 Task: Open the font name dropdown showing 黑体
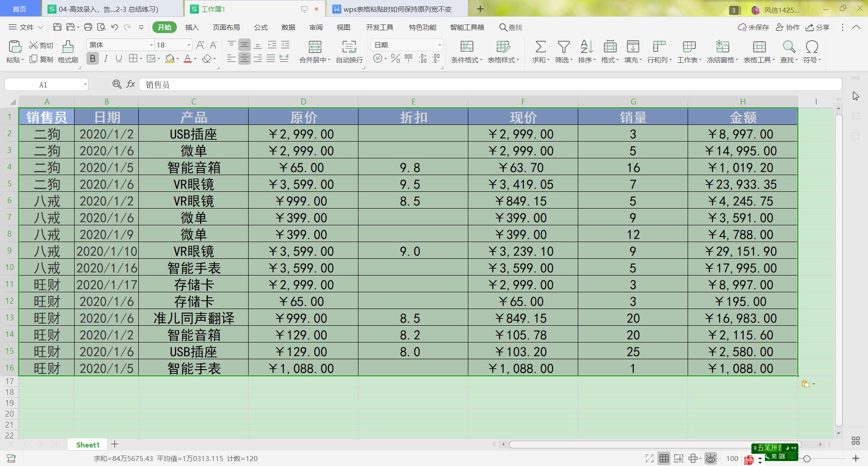point(151,45)
